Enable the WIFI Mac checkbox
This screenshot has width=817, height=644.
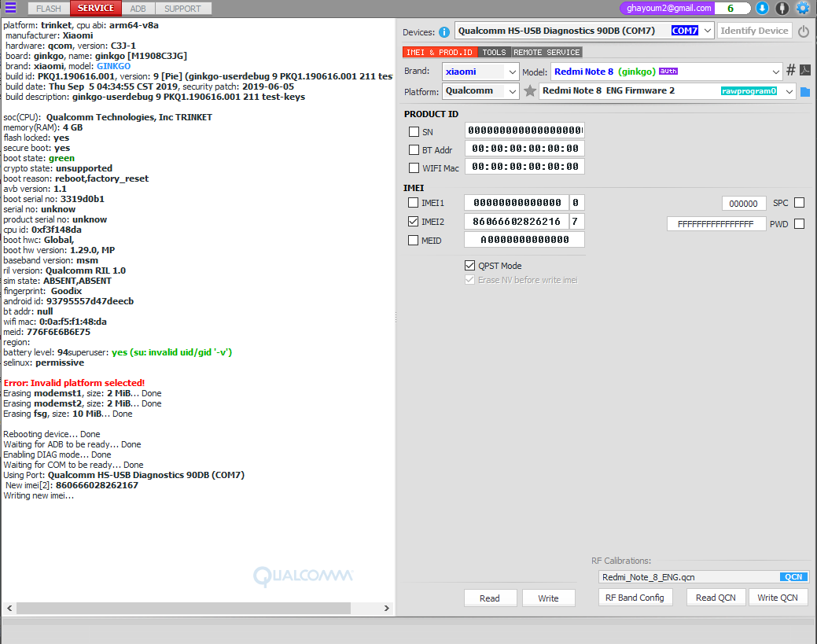pyautogui.click(x=414, y=167)
